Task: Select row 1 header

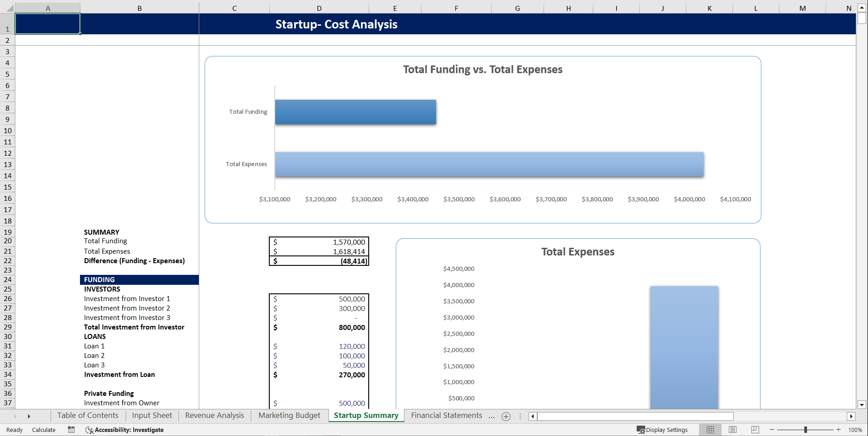Action: (x=8, y=24)
